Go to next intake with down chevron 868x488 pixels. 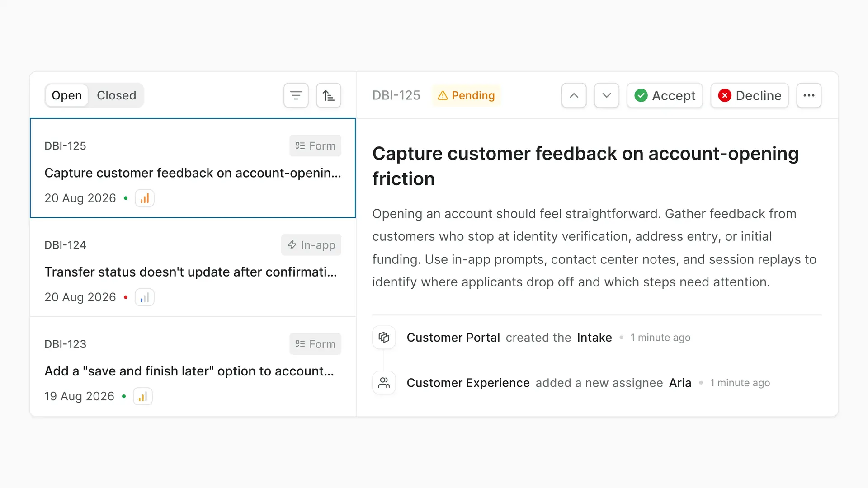[607, 95]
